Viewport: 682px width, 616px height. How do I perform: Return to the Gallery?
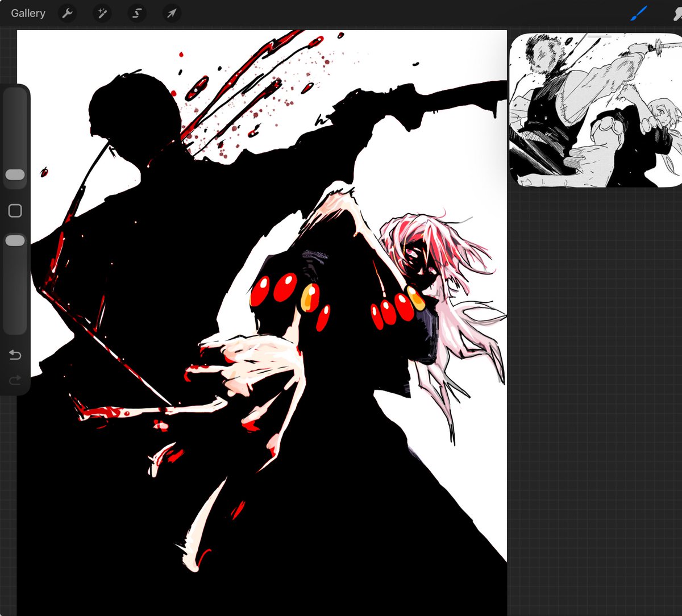tap(28, 13)
